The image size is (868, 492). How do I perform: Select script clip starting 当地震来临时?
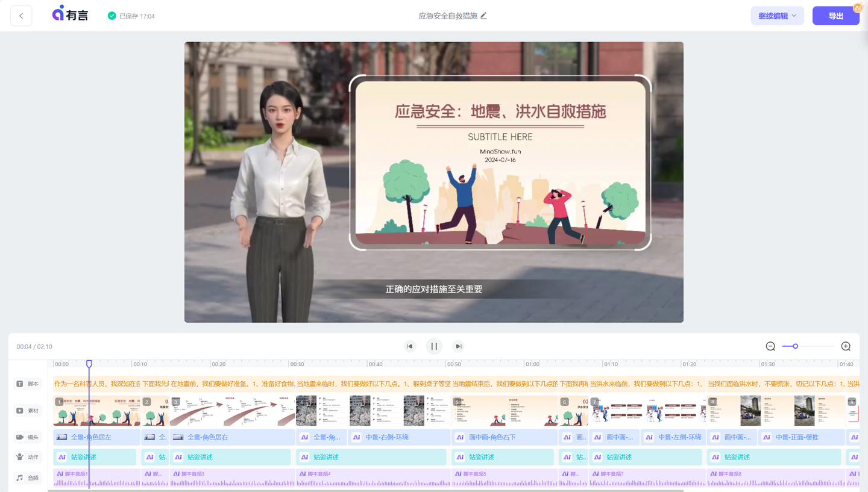pyautogui.click(x=373, y=384)
